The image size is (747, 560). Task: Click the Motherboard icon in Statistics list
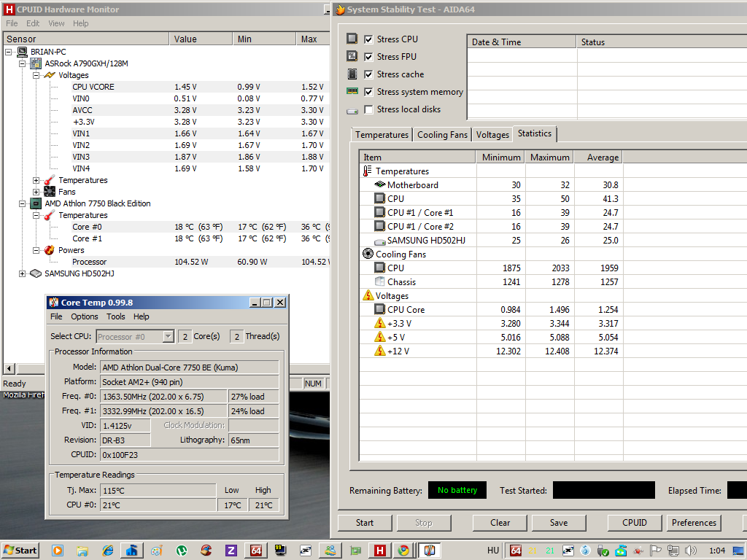click(x=379, y=184)
